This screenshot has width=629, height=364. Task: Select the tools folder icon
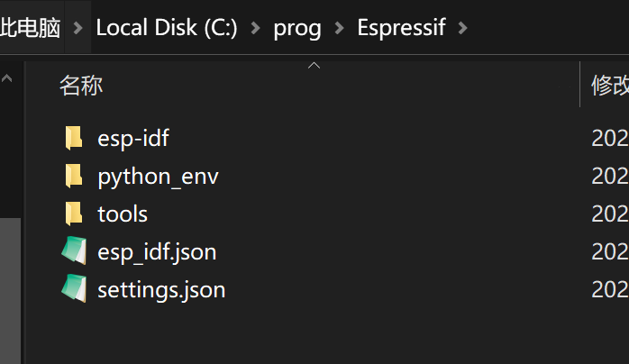tap(74, 214)
